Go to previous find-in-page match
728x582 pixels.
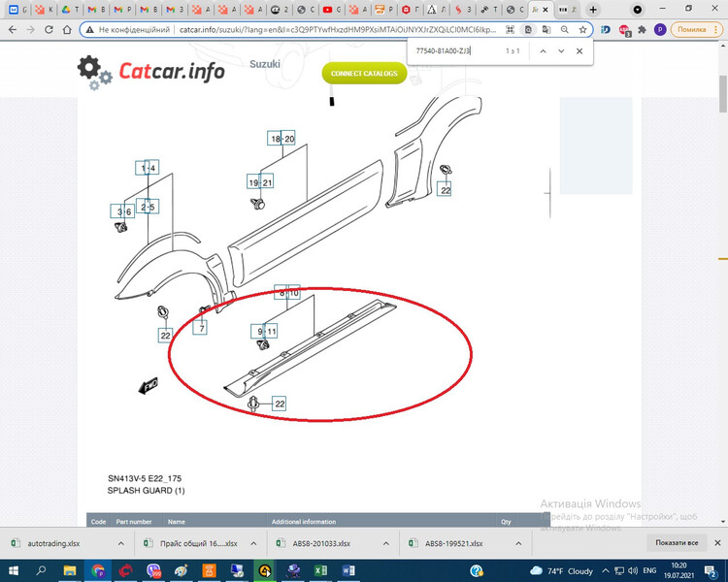pos(542,50)
